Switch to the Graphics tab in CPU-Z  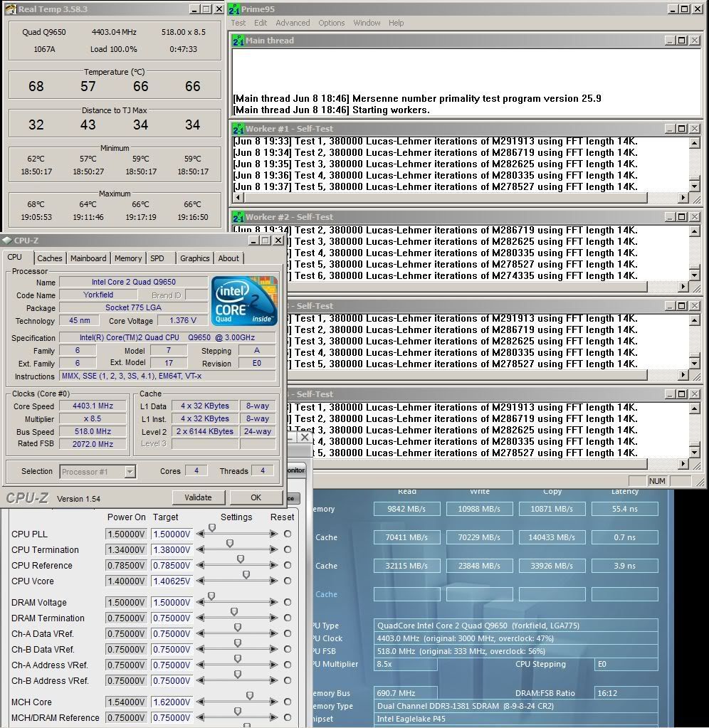[195, 258]
